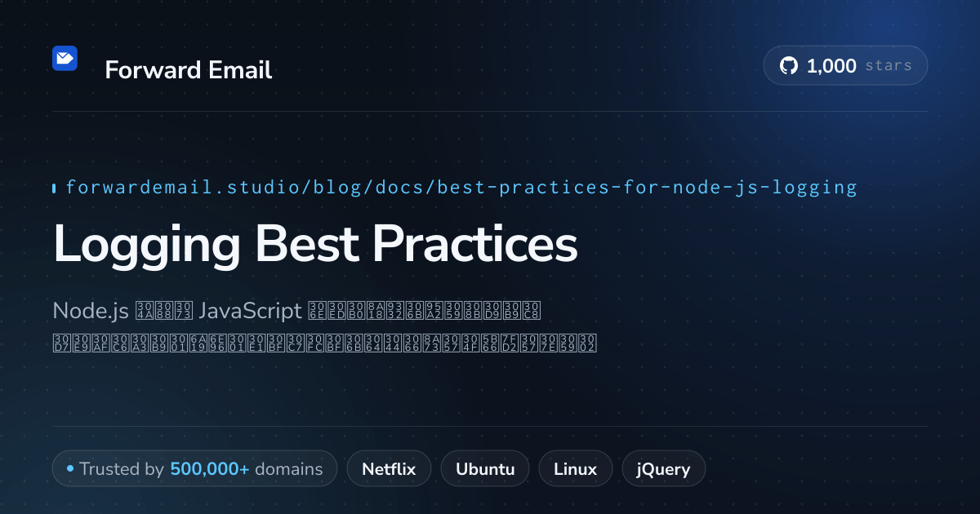Click the GitHub octocat icon

click(789, 66)
